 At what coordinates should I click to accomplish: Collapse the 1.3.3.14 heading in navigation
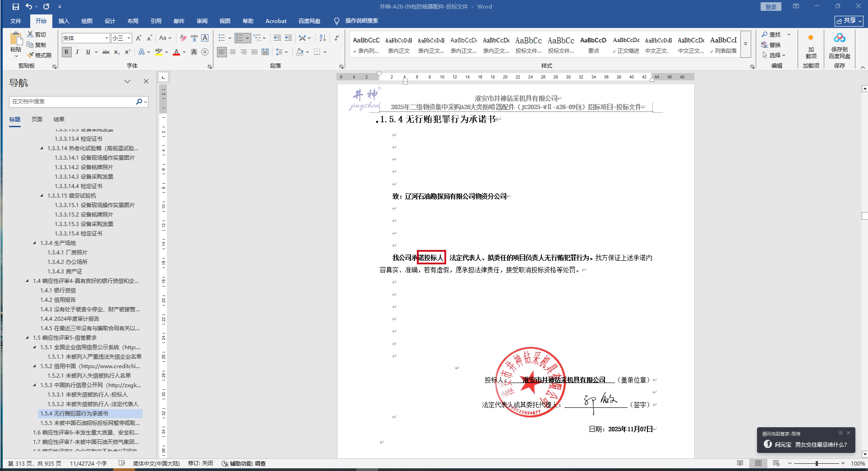coord(42,148)
